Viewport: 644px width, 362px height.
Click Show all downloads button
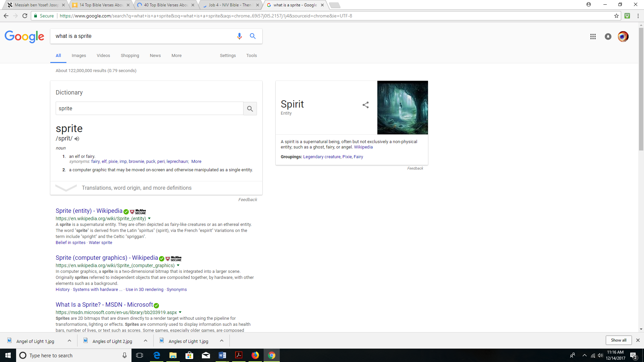(618, 340)
